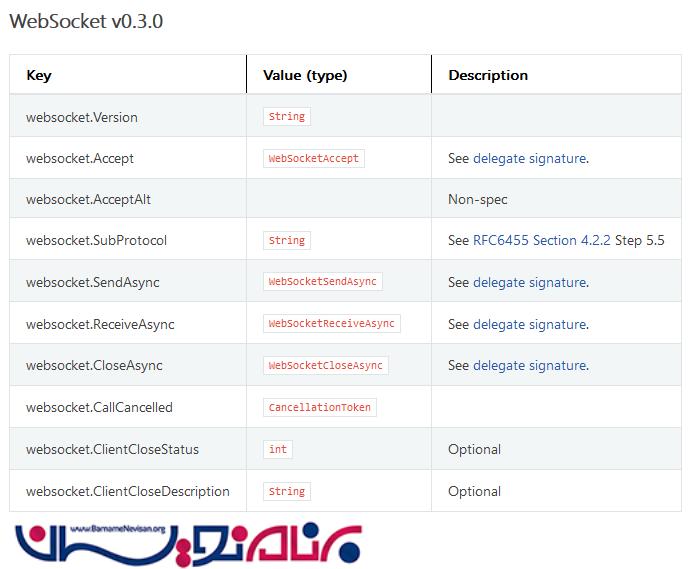Screen dimensions: 692x569
Task: Click the WebSocketSendAsync code tag
Action: (x=322, y=282)
